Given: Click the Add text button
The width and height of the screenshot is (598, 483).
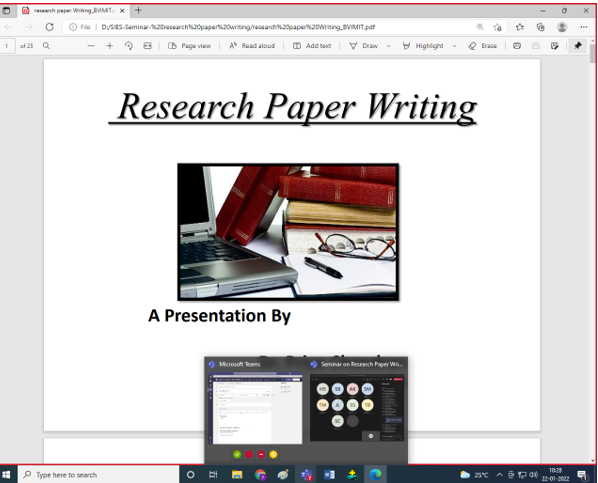Looking at the screenshot, I should click(312, 46).
